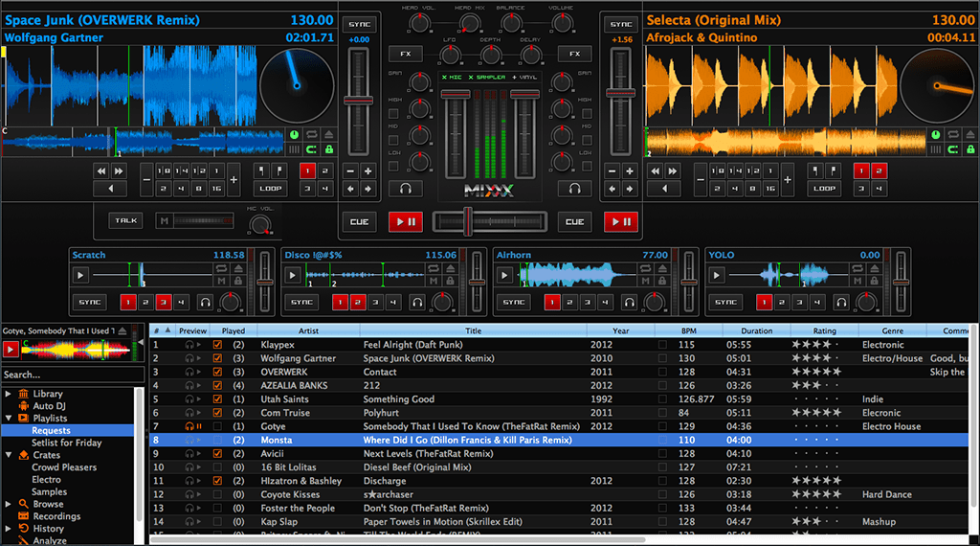Click the # column sort arrow
The height and width of the screenshot is (546, 980).
(x=167, y=330)
